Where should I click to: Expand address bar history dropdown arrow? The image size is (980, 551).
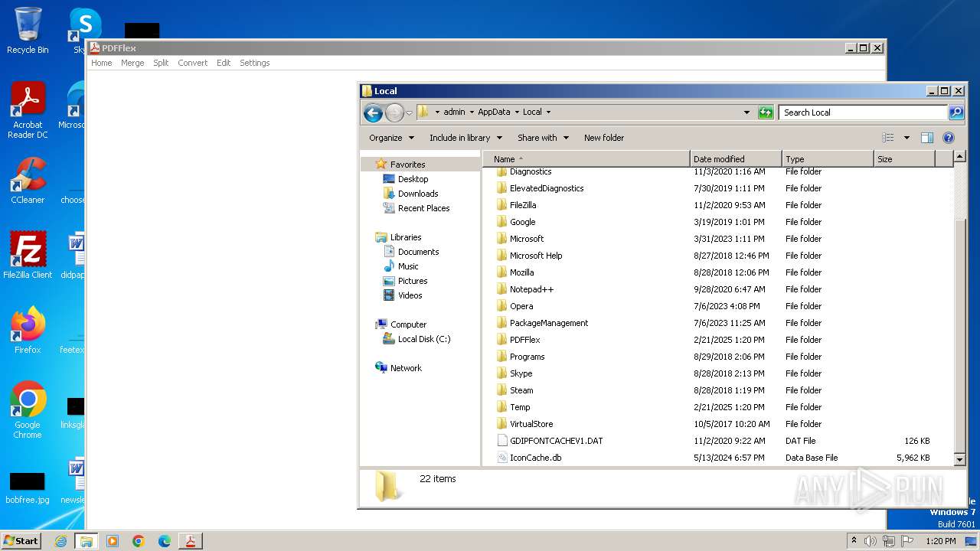747,112
